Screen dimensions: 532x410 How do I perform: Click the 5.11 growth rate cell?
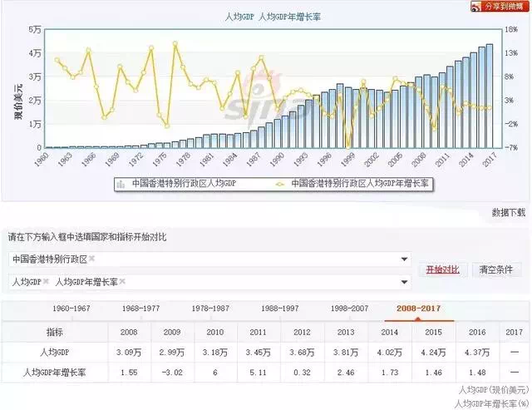tap(259, 373)
